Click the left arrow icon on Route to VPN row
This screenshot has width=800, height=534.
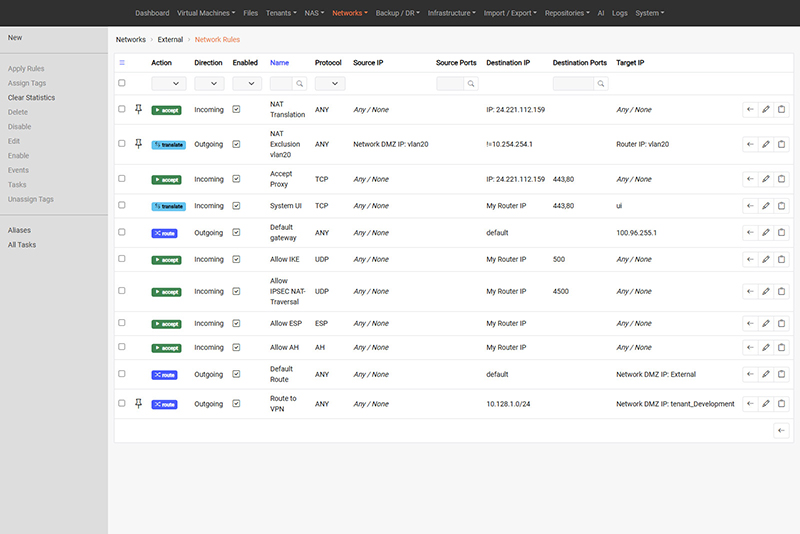750,403
